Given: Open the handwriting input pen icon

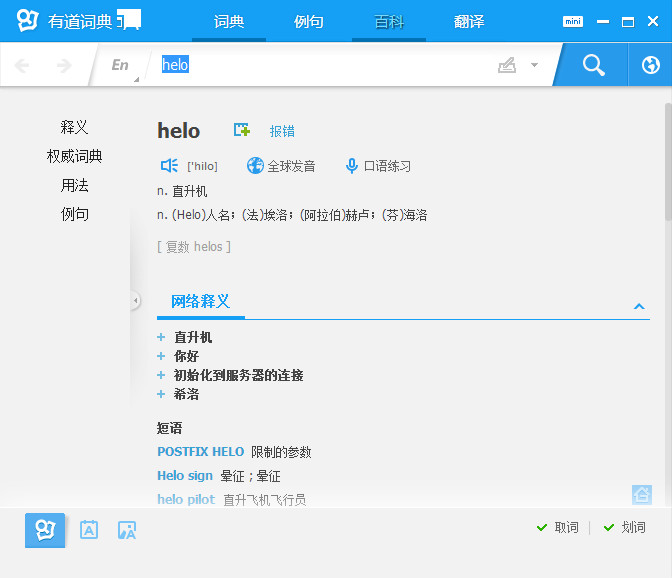Looking at the screenshot, I should (508, 65).
